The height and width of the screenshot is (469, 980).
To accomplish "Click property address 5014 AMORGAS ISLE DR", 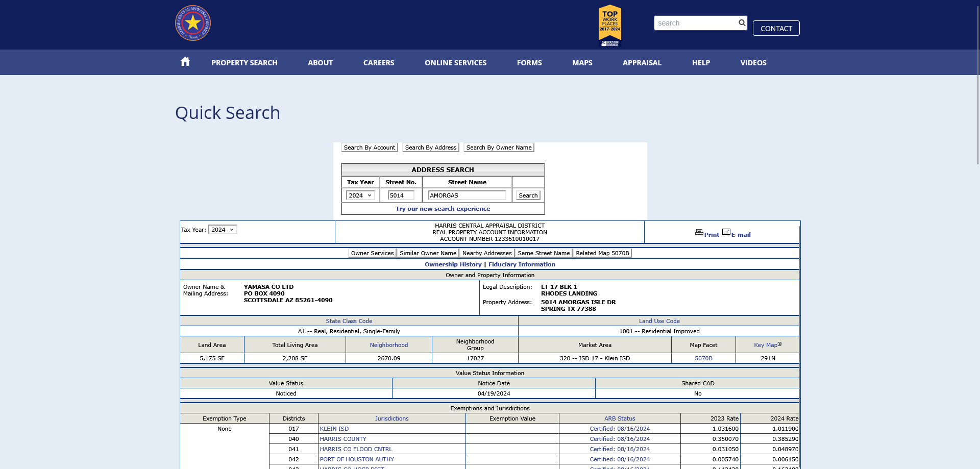I will (578, 302).
